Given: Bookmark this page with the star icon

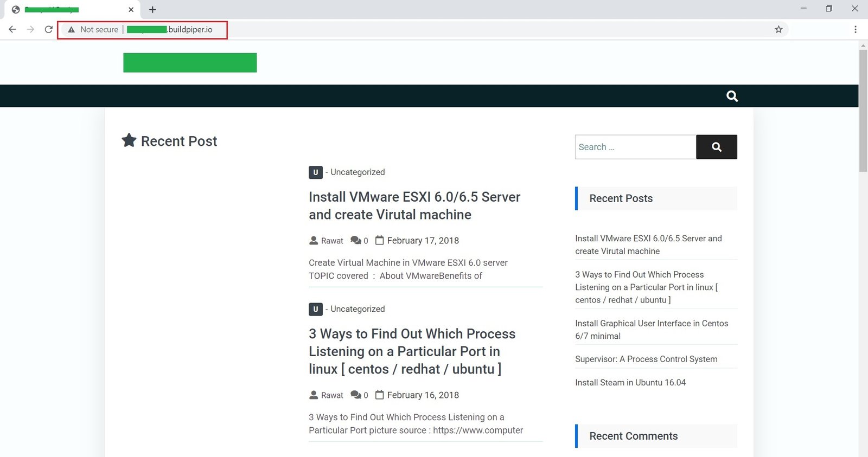Looking at the screenshot, I should [x=778, y=29].
